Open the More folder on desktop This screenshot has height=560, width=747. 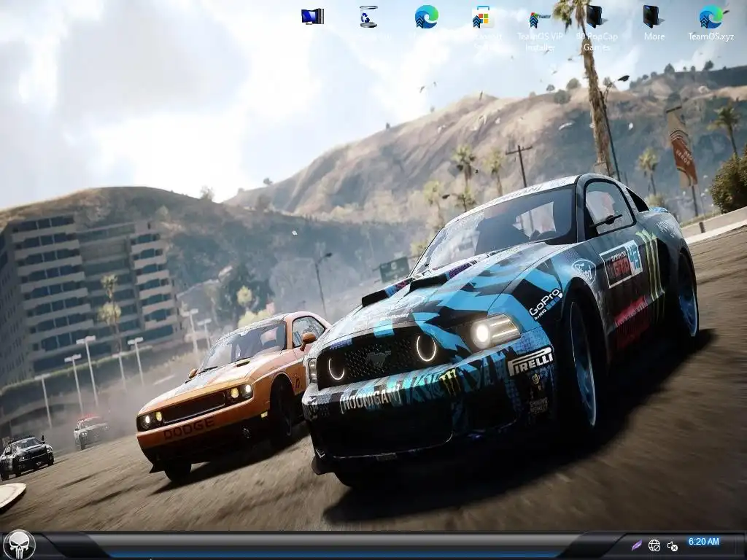654,23
